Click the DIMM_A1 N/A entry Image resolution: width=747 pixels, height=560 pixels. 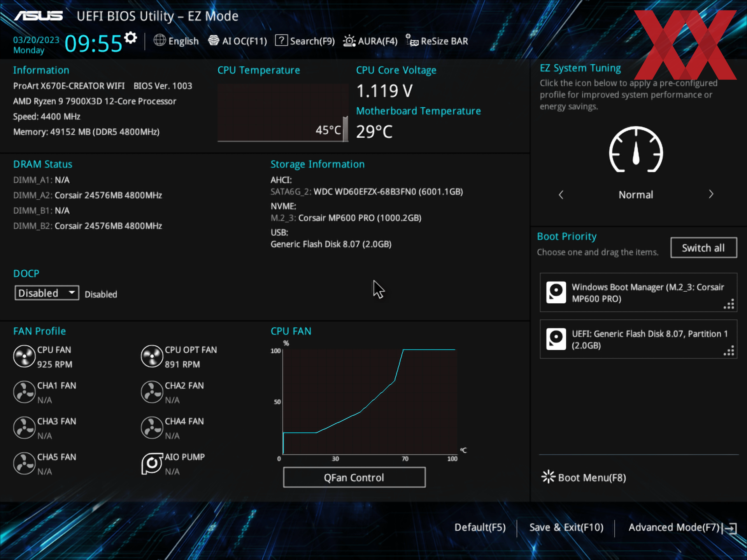click(41, 180)
